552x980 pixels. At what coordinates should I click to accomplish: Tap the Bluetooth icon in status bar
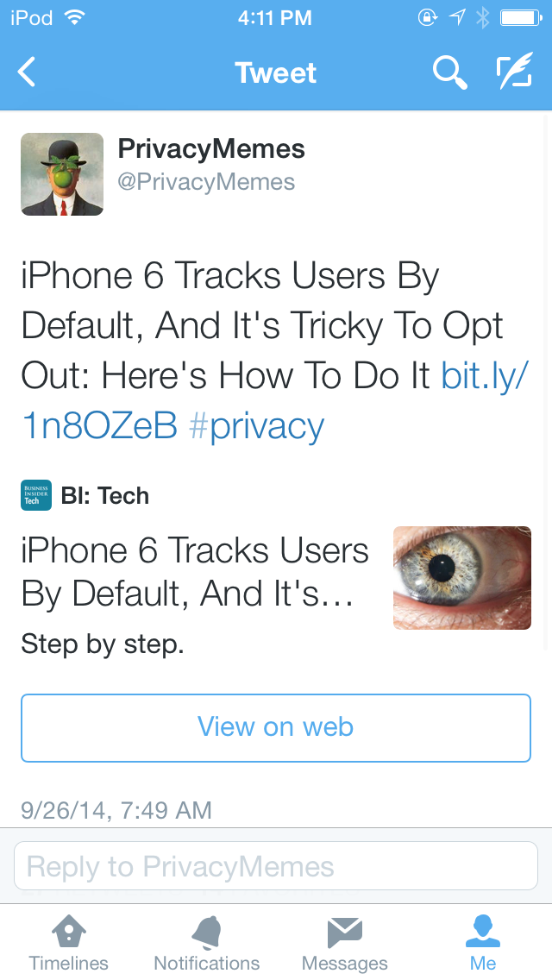click(x=482, y=18)
